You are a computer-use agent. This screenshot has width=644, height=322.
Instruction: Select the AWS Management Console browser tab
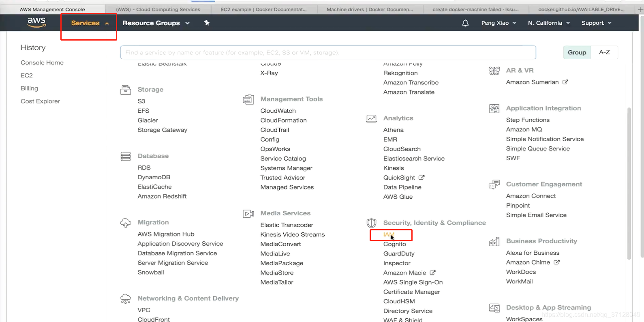point(52,9)
